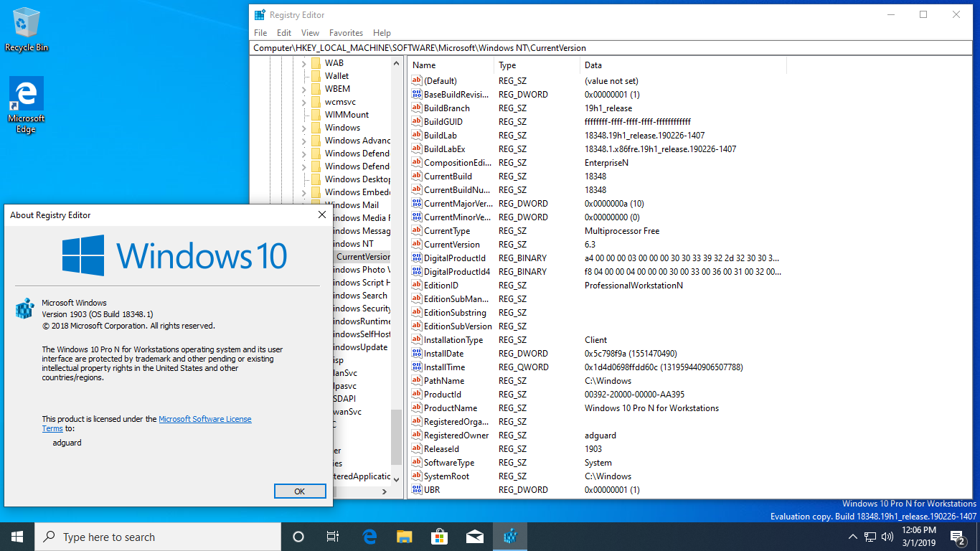Launch Edge from the taskbar

point(369,537)
